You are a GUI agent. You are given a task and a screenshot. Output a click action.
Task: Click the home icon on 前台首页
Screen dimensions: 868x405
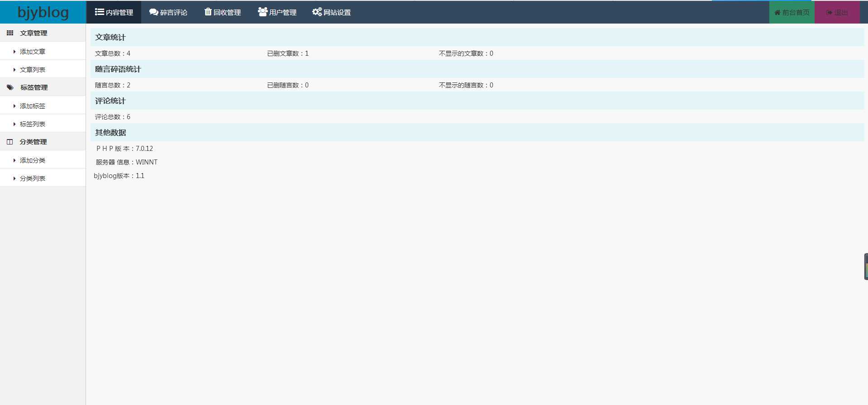[777, 13]
